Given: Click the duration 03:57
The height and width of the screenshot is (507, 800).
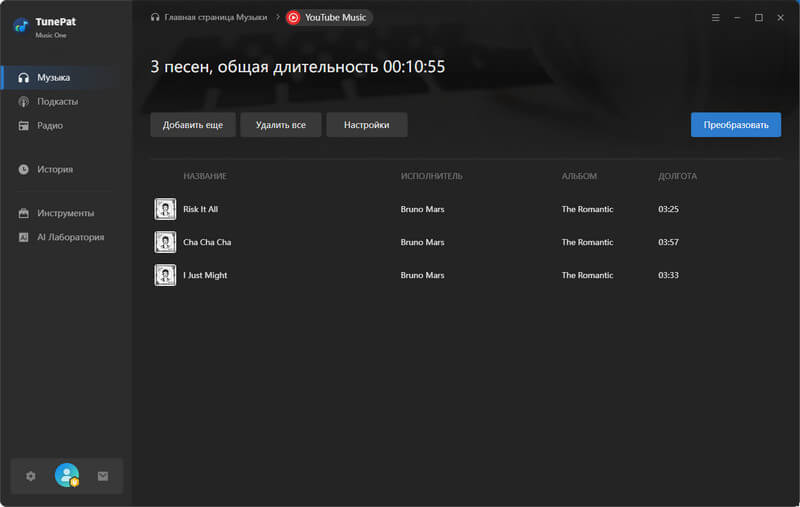Looking at the screenshot, I should pos(668,242).
